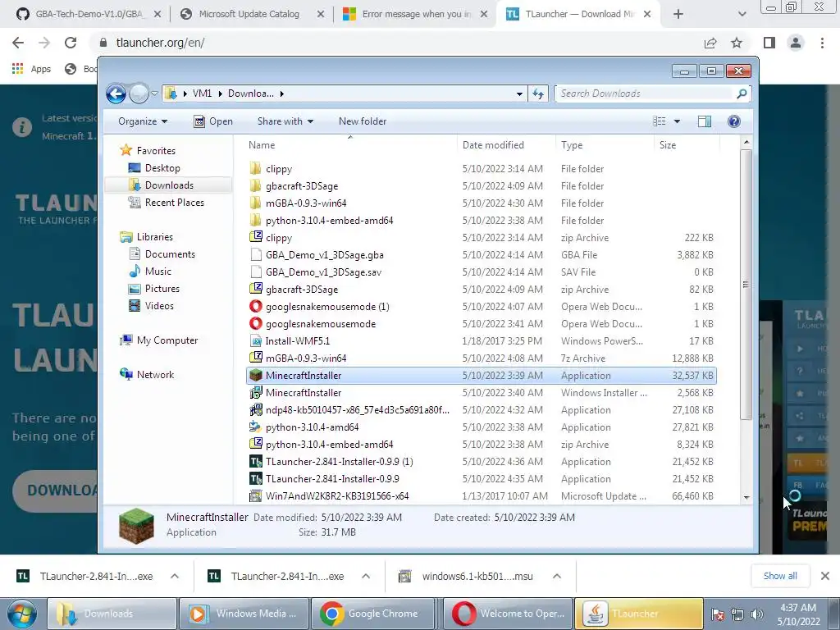The image size is (840, 630).
Task: Select googlesnakemousemode (1) Opera icon
Action: coord(256,307)
